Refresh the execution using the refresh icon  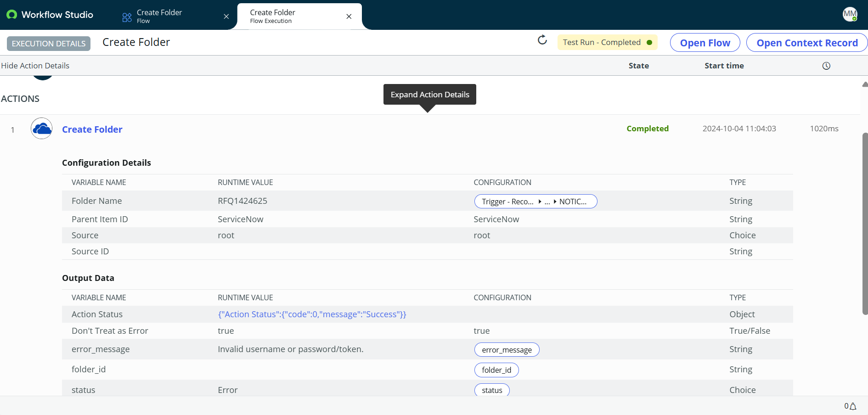click(542, 40)
